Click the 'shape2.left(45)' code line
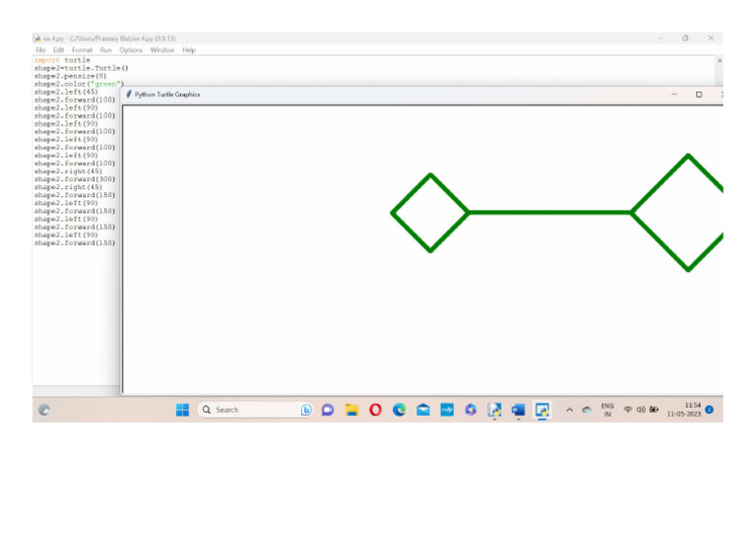This screenshot has height=535, width=756. click(x=66, y=92)
